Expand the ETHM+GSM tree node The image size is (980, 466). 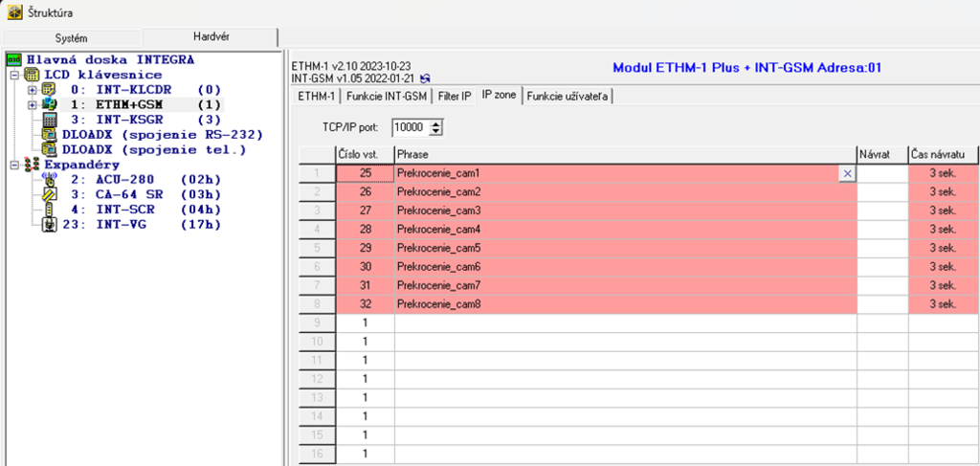pyautogui.click(x=32, y=104)
